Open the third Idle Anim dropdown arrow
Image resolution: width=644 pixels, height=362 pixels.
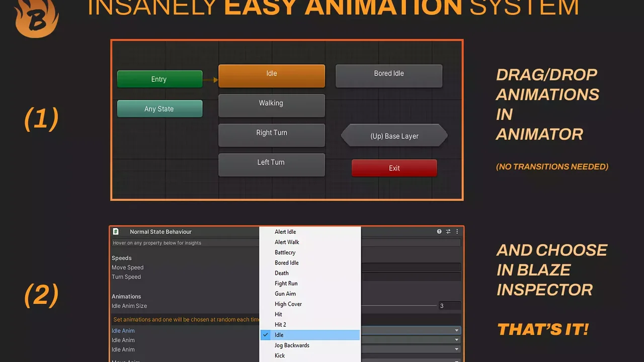coord(457,349)
